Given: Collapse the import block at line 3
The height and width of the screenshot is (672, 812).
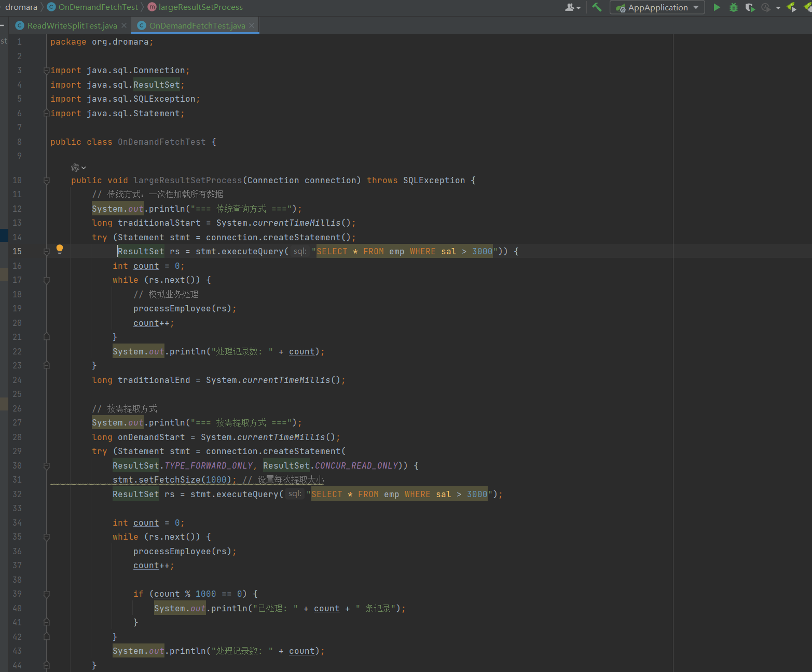Looking at the screenshot, I should (47, 71).
